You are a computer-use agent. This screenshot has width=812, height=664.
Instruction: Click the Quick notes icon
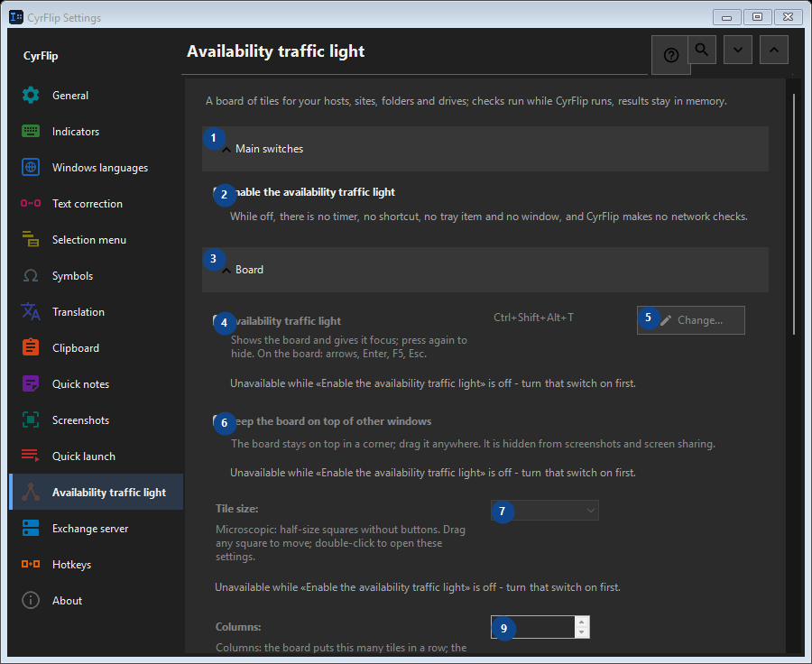pos(31,383)
